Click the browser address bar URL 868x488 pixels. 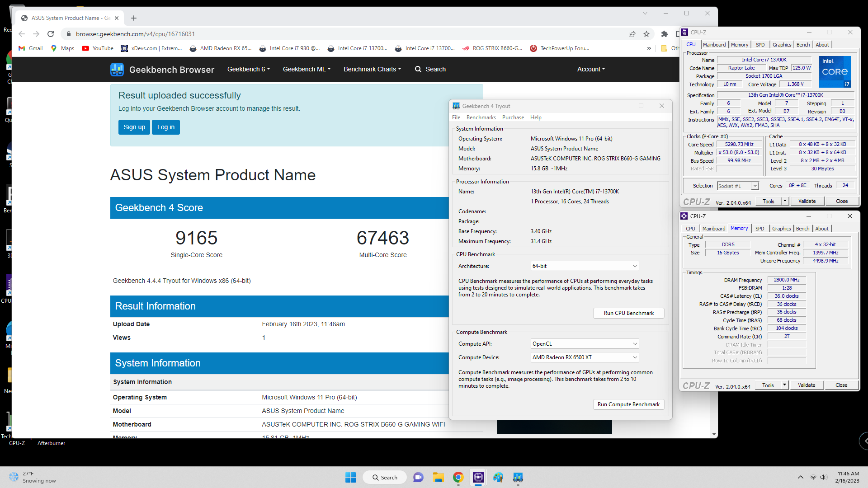click(135, 34)
